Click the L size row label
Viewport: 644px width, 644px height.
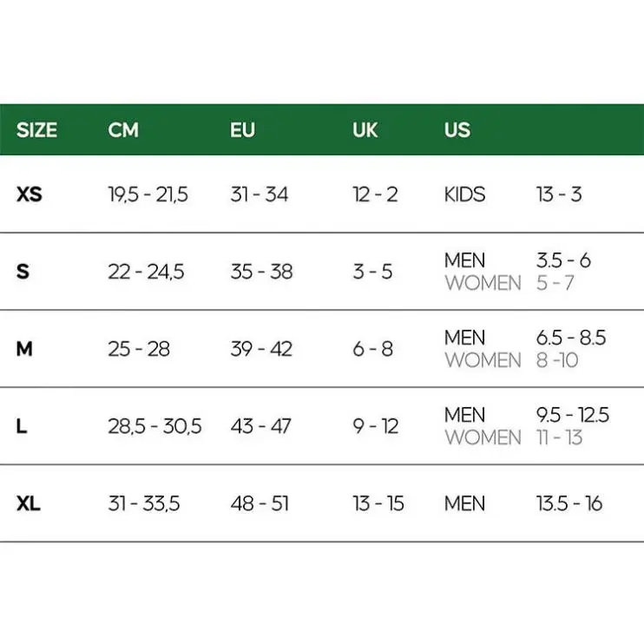(x=22, y=426)
